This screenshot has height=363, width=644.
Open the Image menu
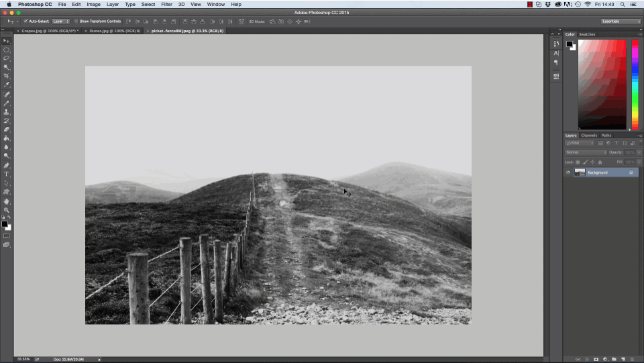coord(93,4)
